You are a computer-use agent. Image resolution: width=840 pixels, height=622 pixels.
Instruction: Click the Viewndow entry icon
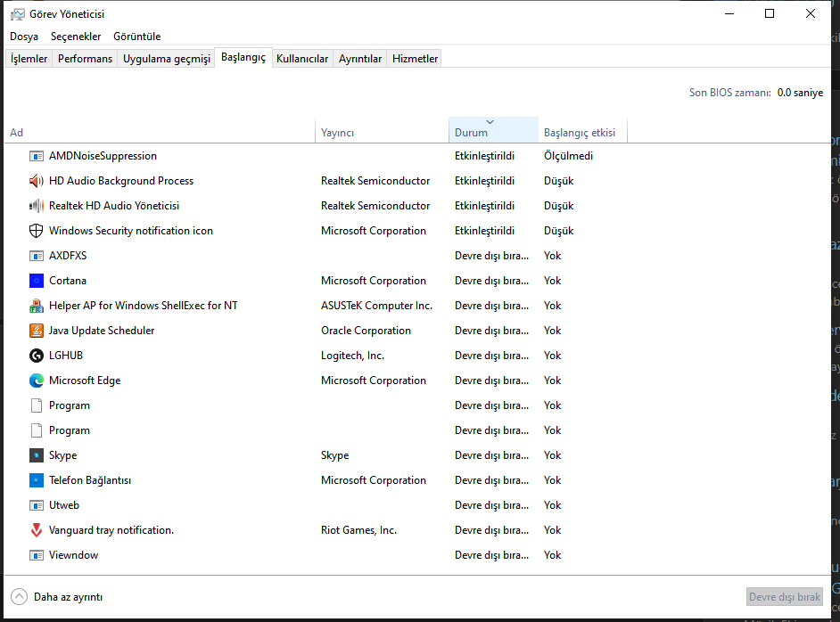point(36,555)
